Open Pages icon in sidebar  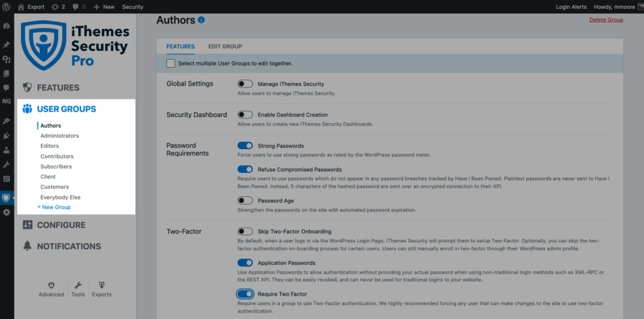pos(6,74)
